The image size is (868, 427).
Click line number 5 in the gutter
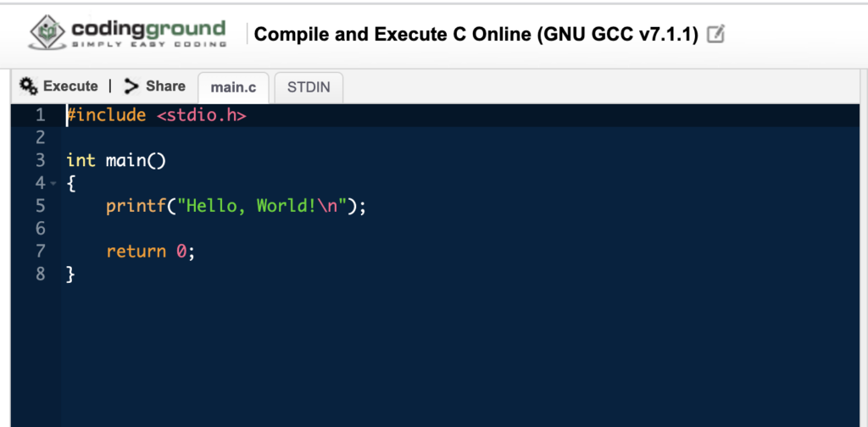click(x=39, y=206)
